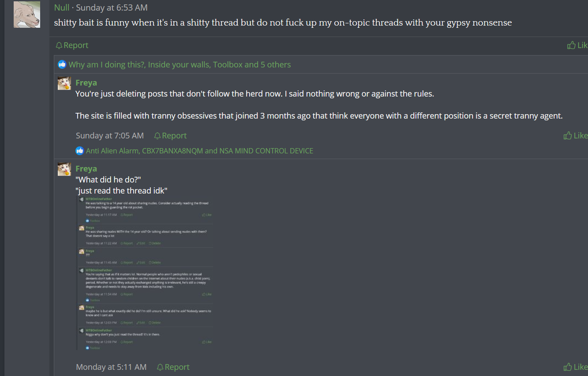
Task: Report Freya's Sunday 7:05 AM comment
Action: click(x=170, y=136)
